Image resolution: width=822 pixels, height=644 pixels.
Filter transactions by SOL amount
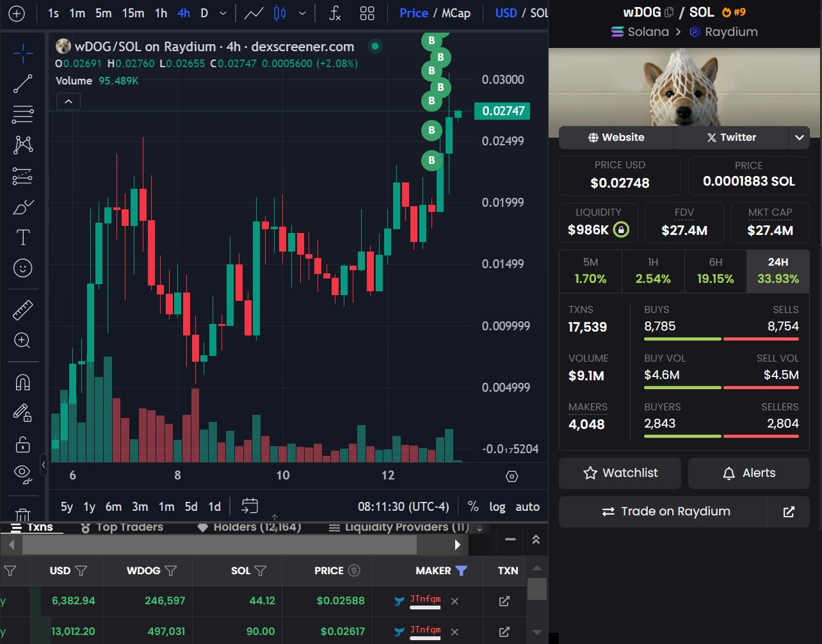pyautogui.click(x=261, y=570)
